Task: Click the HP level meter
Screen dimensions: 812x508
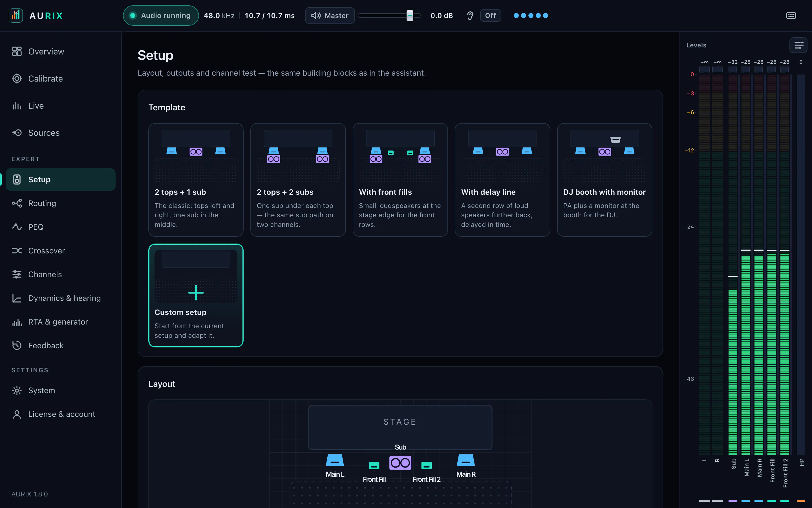Action: (801, 264)
